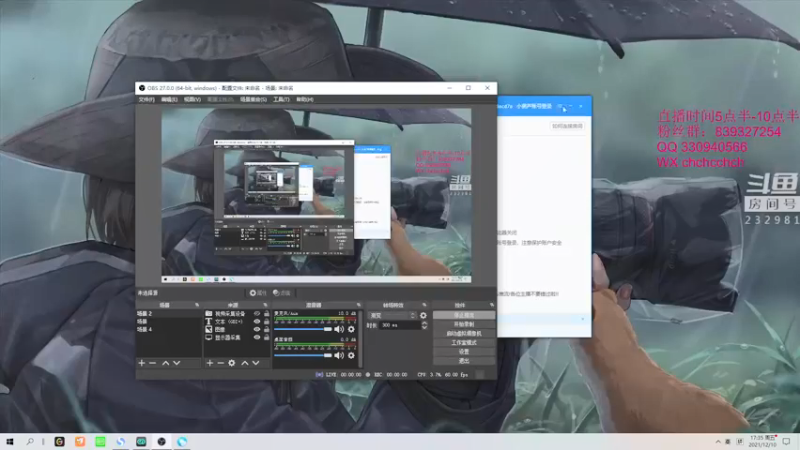Toggle Studio Mode button
Viewport: 800px width, 450px height.
click(464, 343)
